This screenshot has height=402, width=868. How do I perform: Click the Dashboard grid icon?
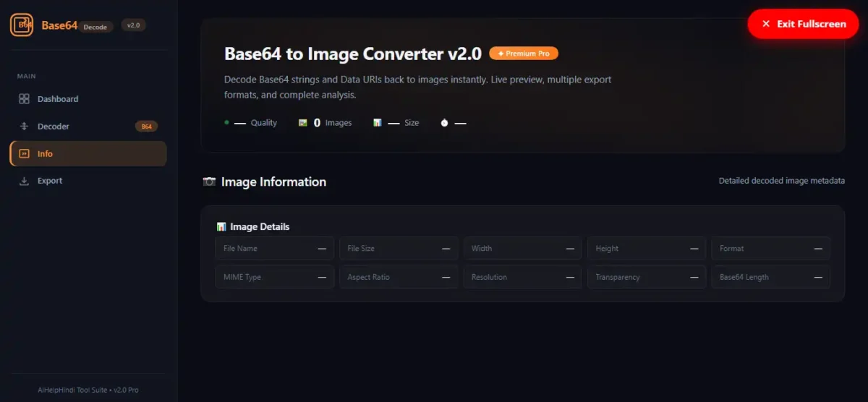pyautogui.click(x=24, y=99)
